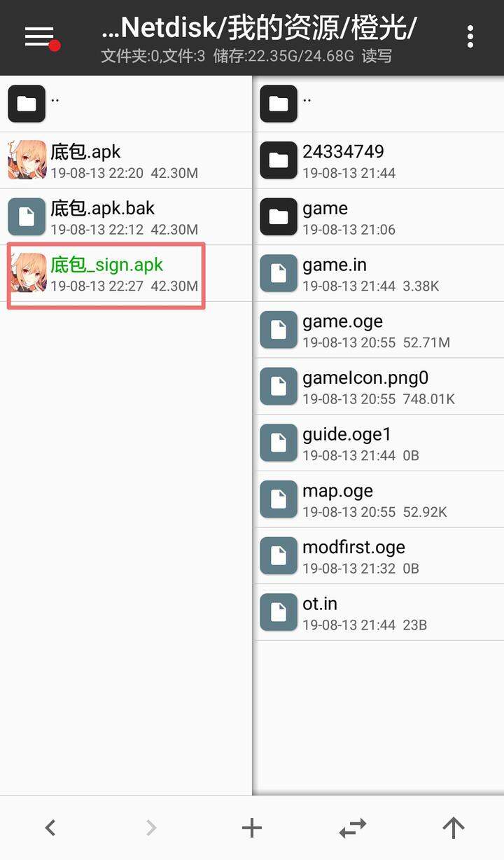504x860 pixels.
Task: Select gameIcon.png0 file
Action: tap(379, 387)
